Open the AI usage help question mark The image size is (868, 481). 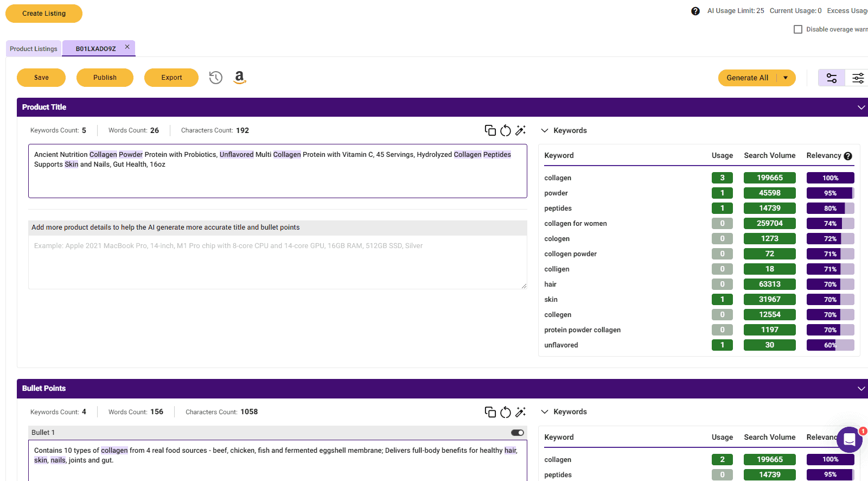click(x=695, y=11)
